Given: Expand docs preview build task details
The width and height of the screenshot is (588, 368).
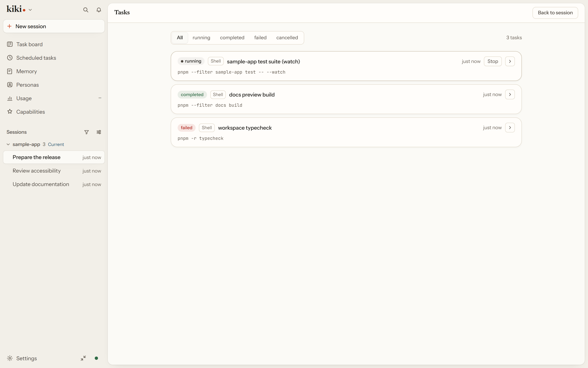Looking at the screenshot, I should [510, 94].
